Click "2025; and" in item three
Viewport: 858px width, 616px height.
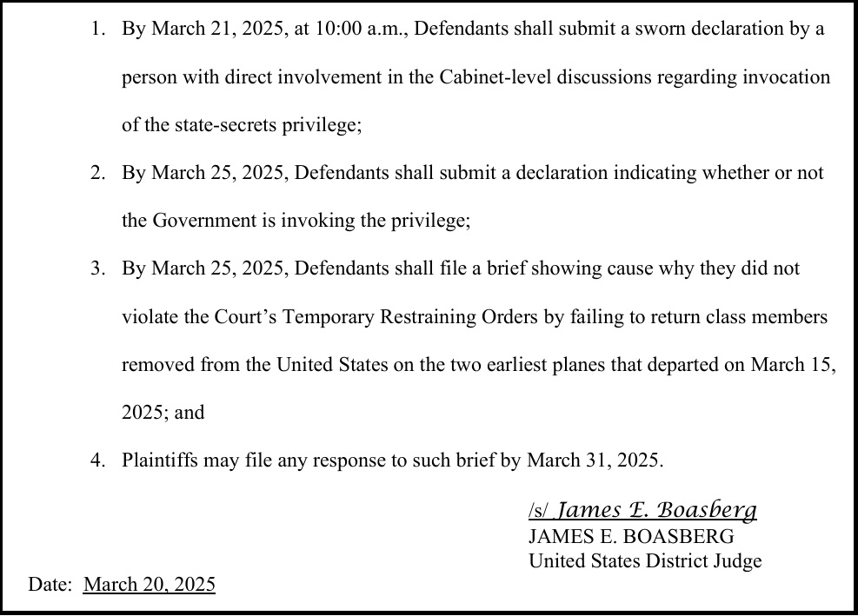163,412
